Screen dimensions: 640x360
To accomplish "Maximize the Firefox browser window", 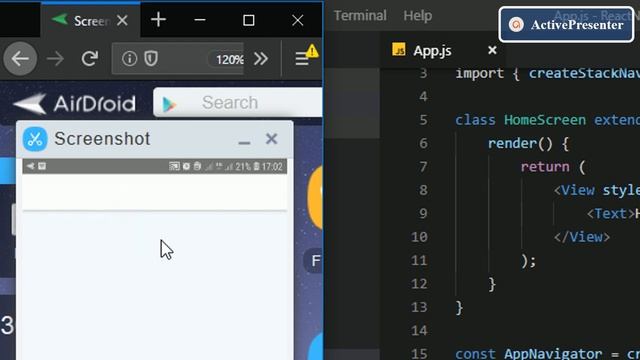I will [x=249, y=20].
